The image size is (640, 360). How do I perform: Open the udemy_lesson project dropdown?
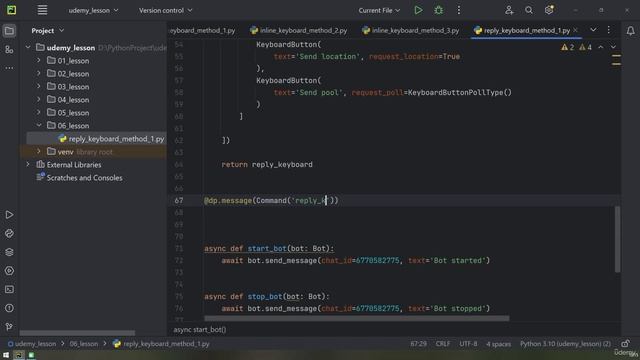(x=93, y=10)
